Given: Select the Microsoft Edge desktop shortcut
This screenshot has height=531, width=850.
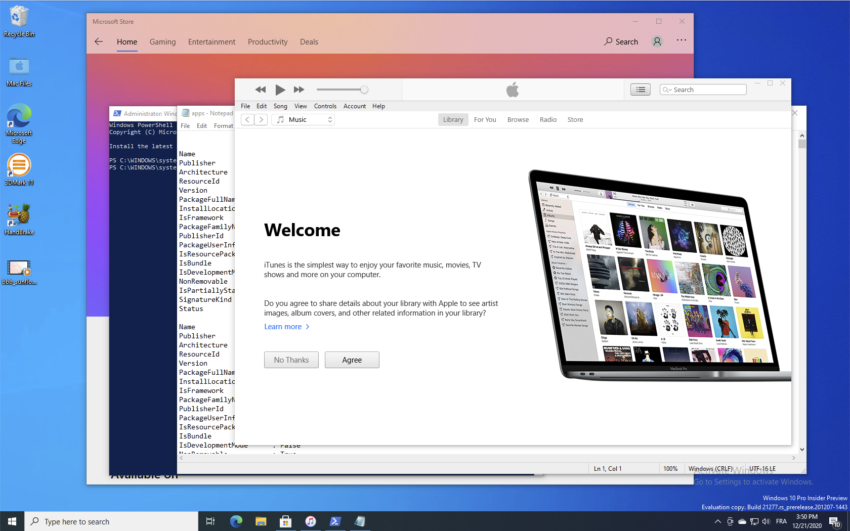Looking at the screenshot, I should (x=19, y=124).
